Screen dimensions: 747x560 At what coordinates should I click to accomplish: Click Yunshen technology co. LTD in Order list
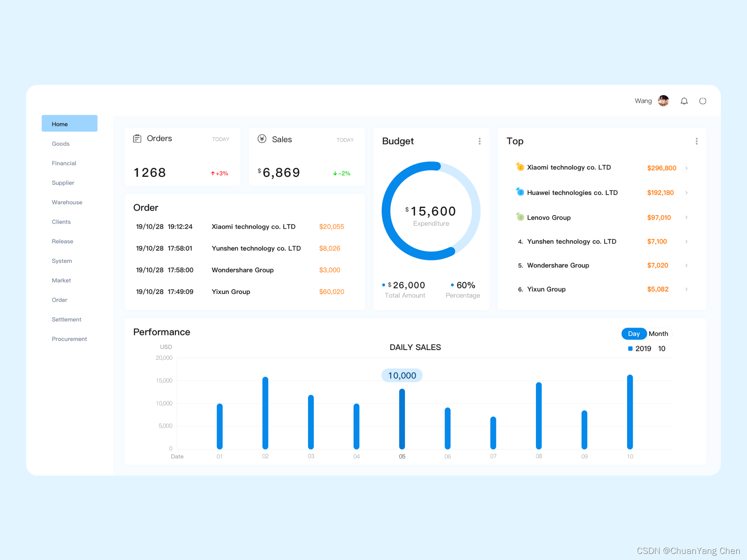tap(256, 248)
